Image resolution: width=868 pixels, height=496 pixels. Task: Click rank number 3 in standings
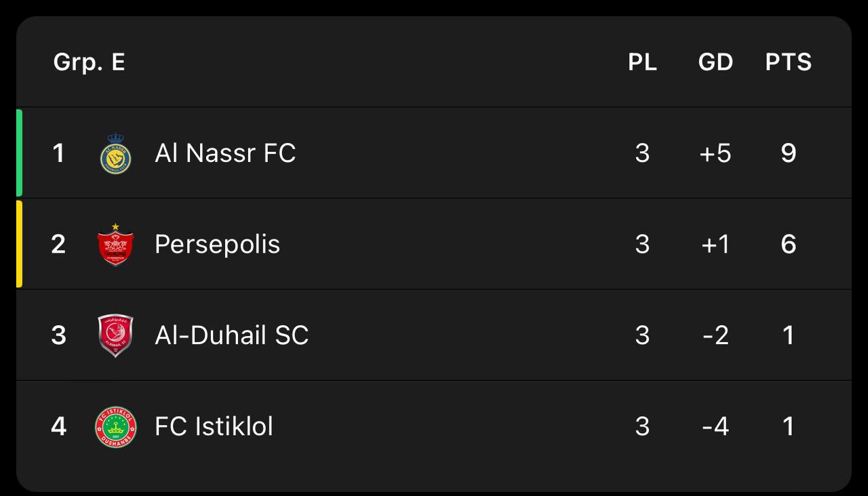pyautogui.click(x=59, y=335)
